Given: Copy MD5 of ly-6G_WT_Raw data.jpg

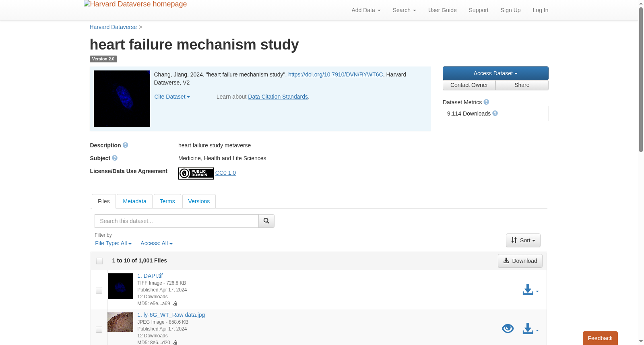Looking at the screenshot, I should click(x=175, y=343).
